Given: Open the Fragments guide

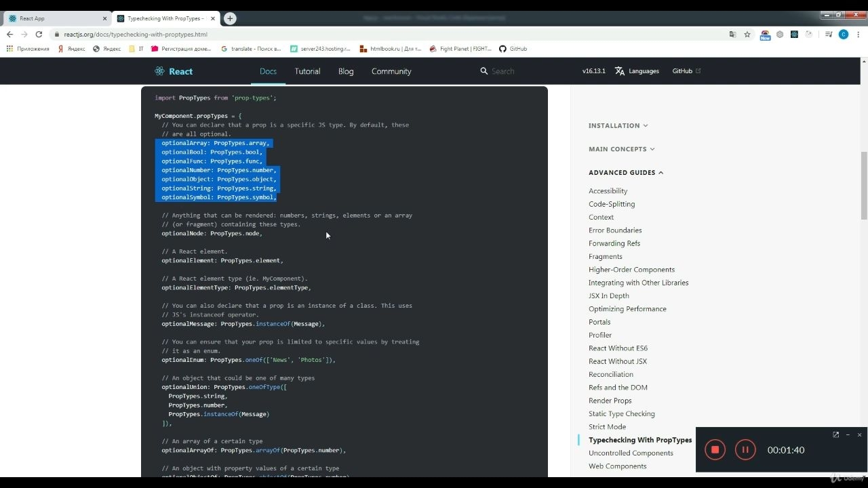Looking at the screenshot, I should (606, 256).
